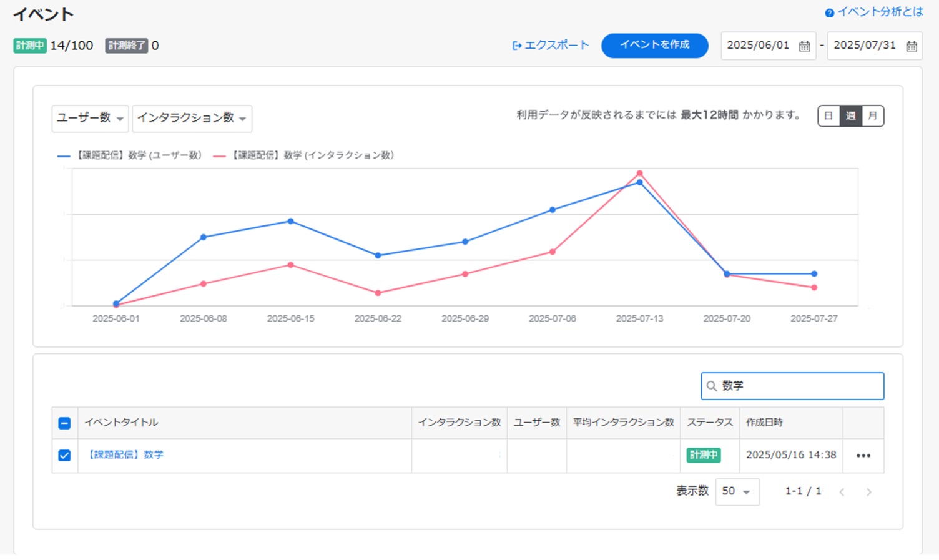Go to previous page arrow
The height and width of the screenshot is (560, 939).
tap(842, 492)
